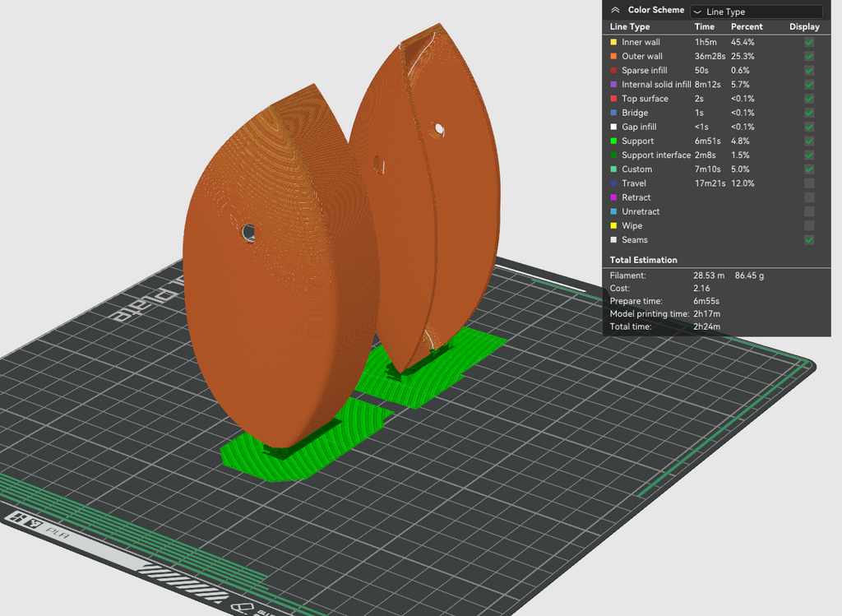The height and width of the screenshot is (616, 842).
Task: Collapse the Color Scheme panel chevron
Action: point(615,10)
